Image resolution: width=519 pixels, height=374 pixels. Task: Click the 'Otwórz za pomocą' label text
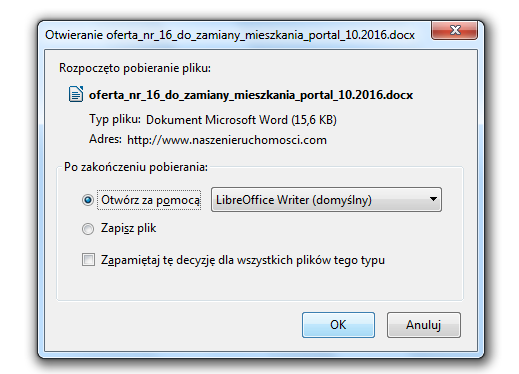[x=150, y=200]
